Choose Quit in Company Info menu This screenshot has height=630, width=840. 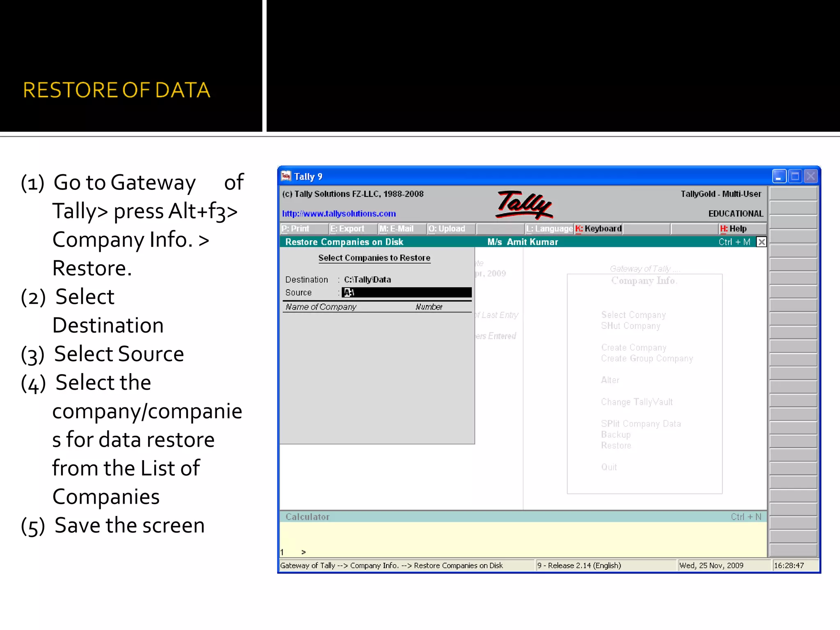tap(609, 467)
